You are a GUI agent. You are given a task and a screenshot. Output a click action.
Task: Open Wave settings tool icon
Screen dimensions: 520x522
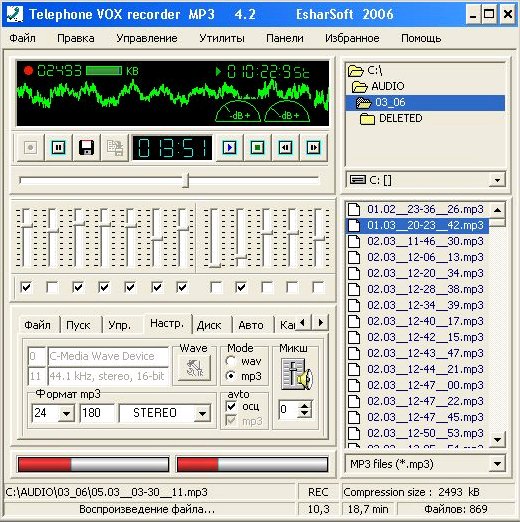(x=195, y=368)
